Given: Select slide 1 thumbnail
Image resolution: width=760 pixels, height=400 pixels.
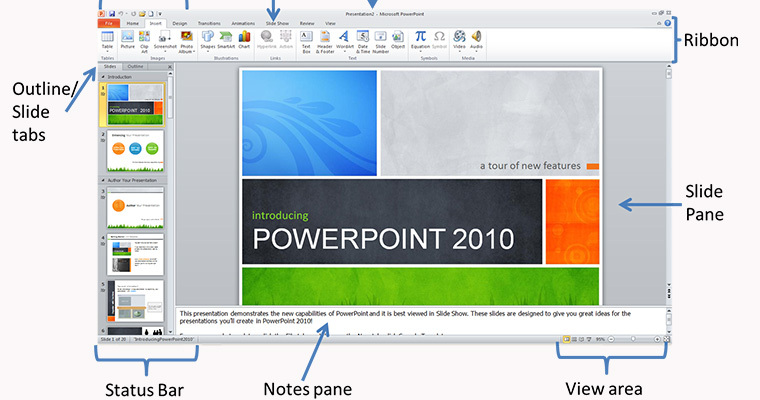Looking at the screenshot, I should pyautogui.click(x=135, y=105).
